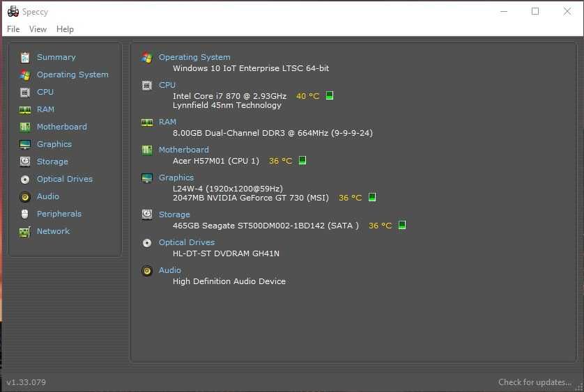Viewport: 584px width, 392px height.
Task: Click the green temperature indicator next to CPU 40 °C
Action: click(330, 95)
